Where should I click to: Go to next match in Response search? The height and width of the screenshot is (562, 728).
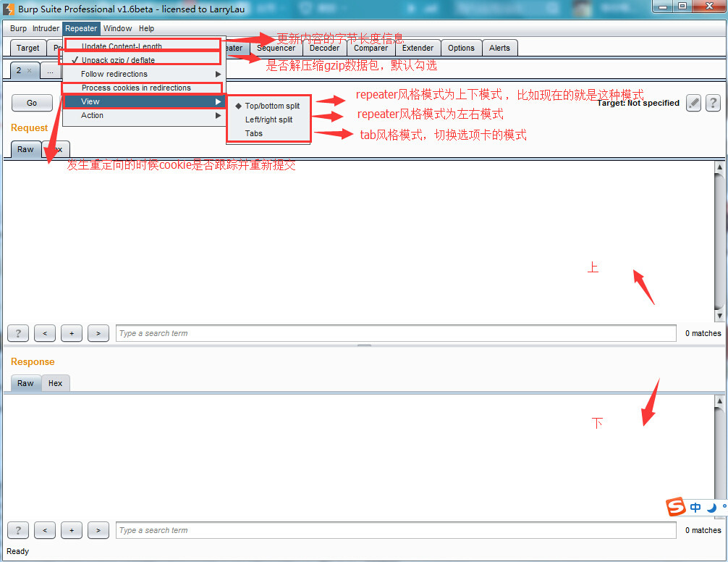98,530
